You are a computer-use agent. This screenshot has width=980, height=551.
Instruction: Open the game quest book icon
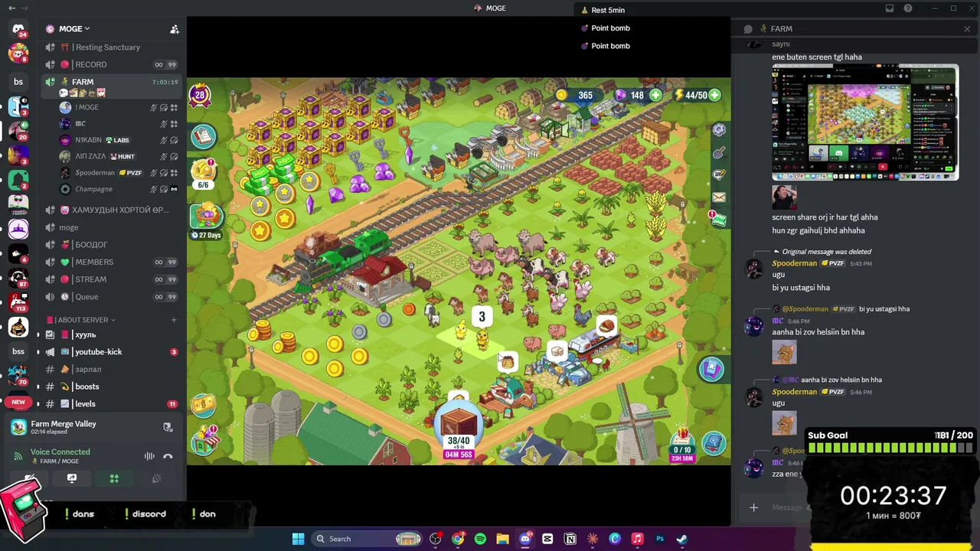tap(204, 136)
